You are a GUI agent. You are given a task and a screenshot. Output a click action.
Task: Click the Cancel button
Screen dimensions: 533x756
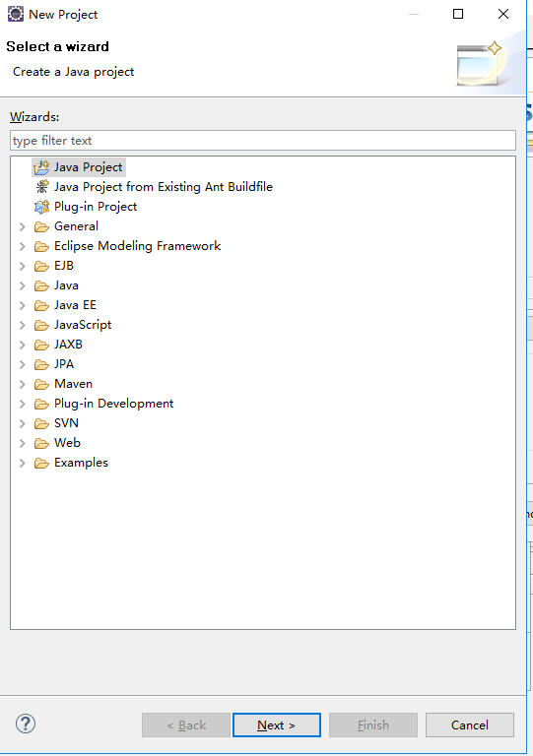tap(470, 725)
